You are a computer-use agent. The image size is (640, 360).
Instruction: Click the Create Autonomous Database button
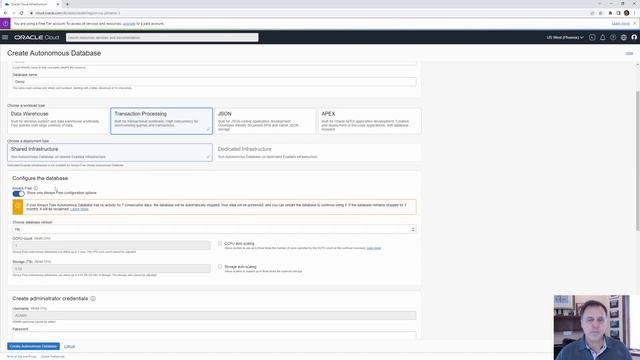[33, 346]
